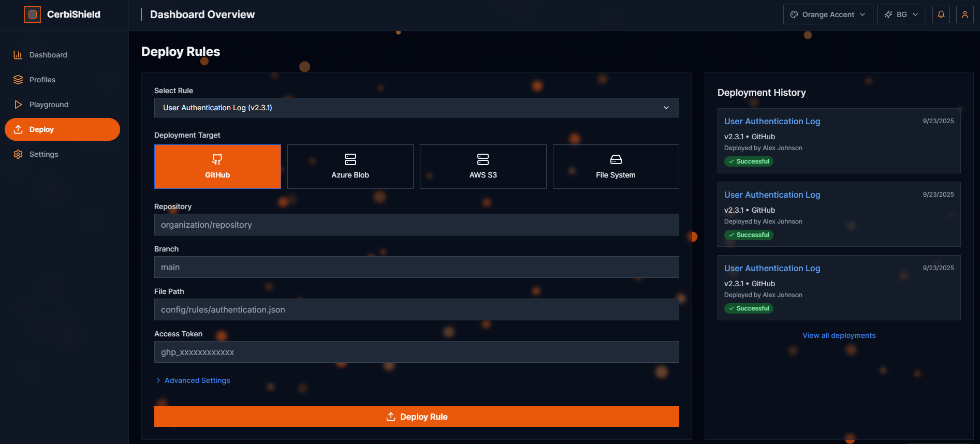Open the user profile icon

(964, 14)
